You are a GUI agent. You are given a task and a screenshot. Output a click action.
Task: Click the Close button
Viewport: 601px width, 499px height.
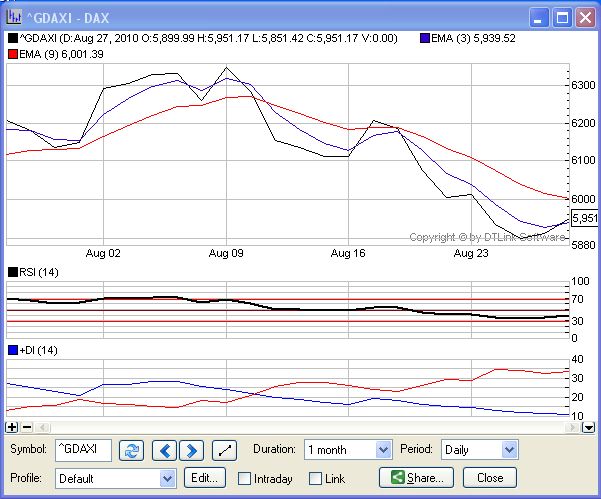[x=490, y=478]
